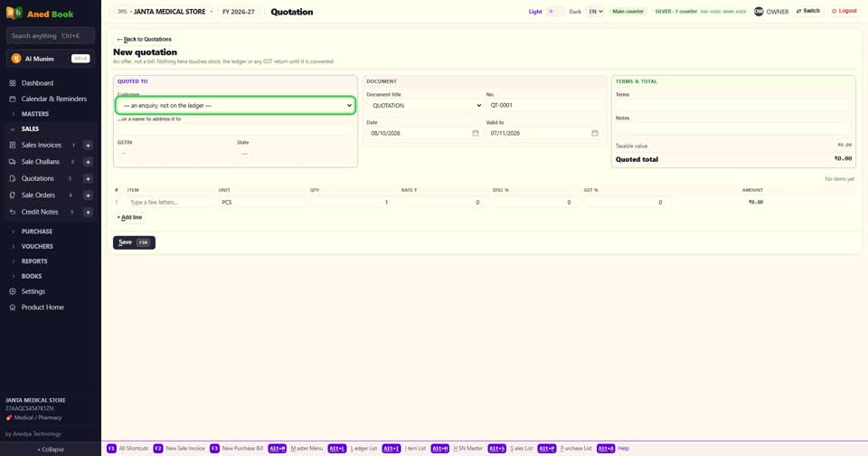Viewport: 868px width, 456px height.
Task: Expand the PURCHASE section
Action: (x=36, y=231)
